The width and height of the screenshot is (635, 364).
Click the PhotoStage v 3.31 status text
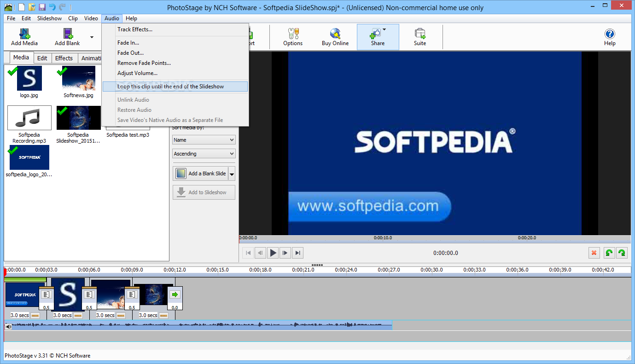(x=47, y=356)
